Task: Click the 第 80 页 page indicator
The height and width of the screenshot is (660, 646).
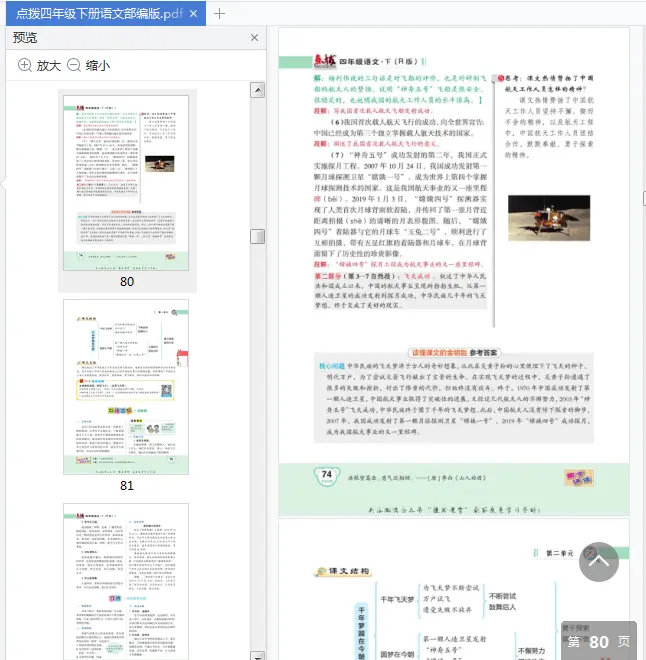Action: [598, 641]
